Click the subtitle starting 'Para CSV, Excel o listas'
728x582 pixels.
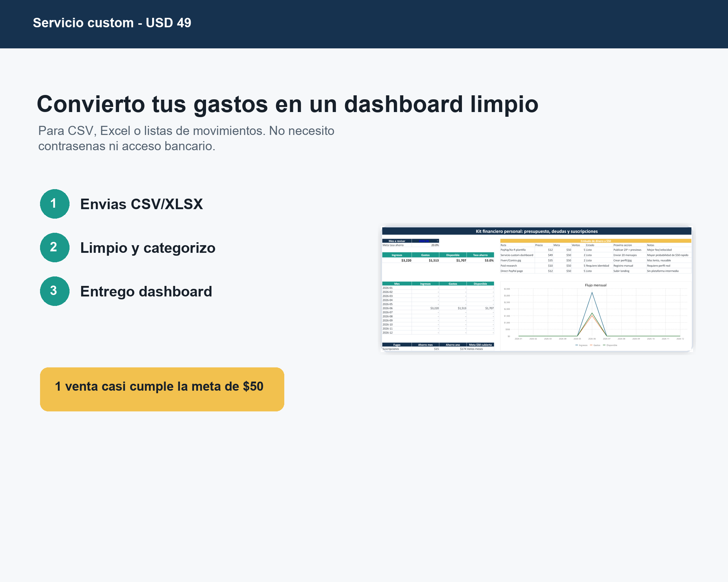(x=186, y=138)
